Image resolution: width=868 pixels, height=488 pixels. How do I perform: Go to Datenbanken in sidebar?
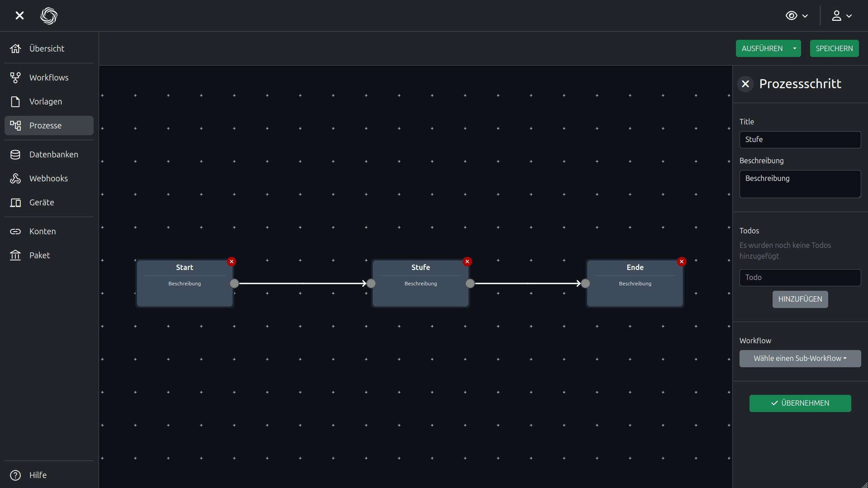coord(53,154)
